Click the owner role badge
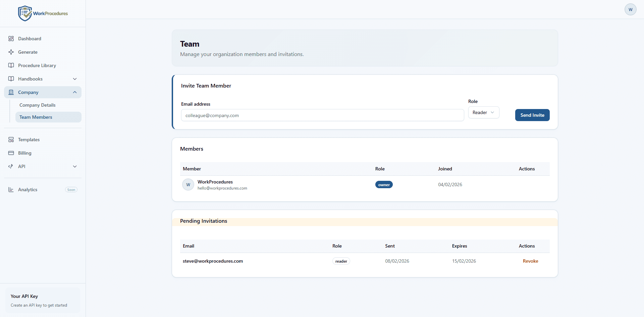This screenshot has width=644, height=317. [384, 184]
